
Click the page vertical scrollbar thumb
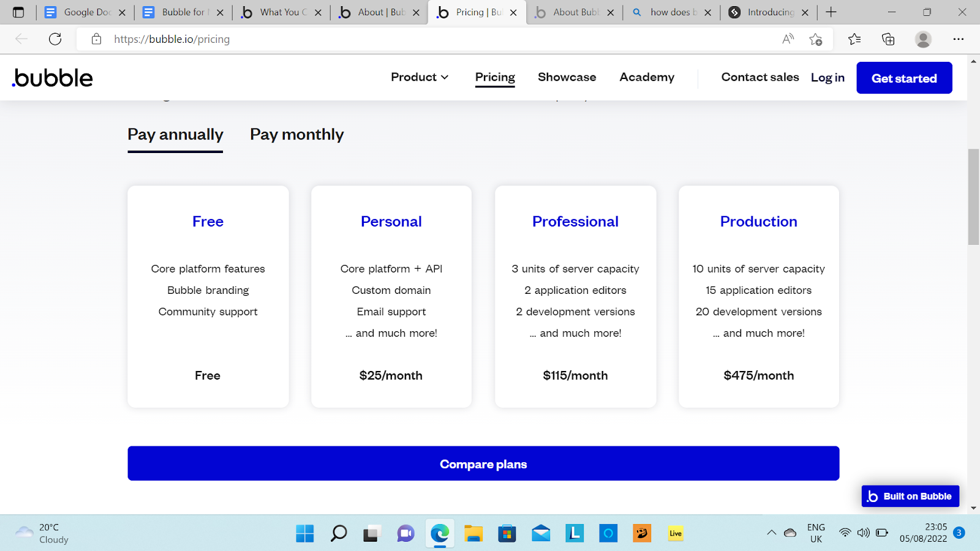[973, 197]
